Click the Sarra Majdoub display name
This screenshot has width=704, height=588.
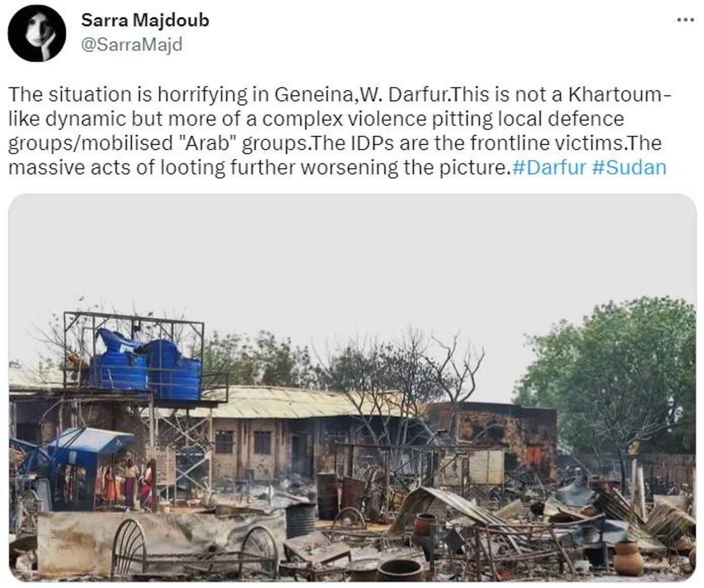pos(145,21)
